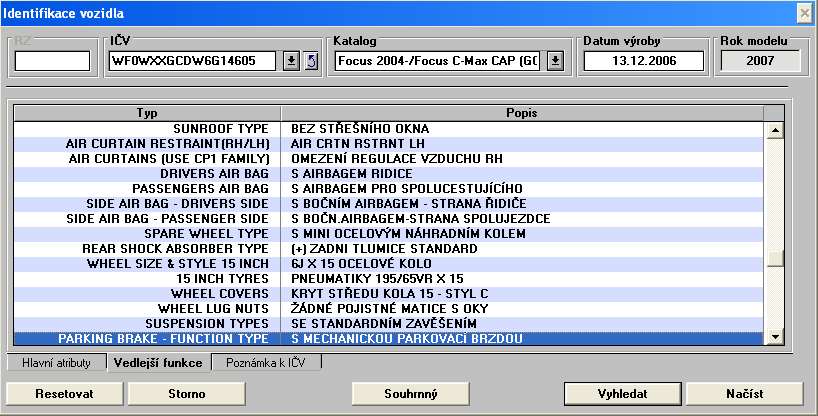Image resolution: width=818 pixels, height=416 pixels.
Task: Click the Popis column header
Action: click(521, 113)
